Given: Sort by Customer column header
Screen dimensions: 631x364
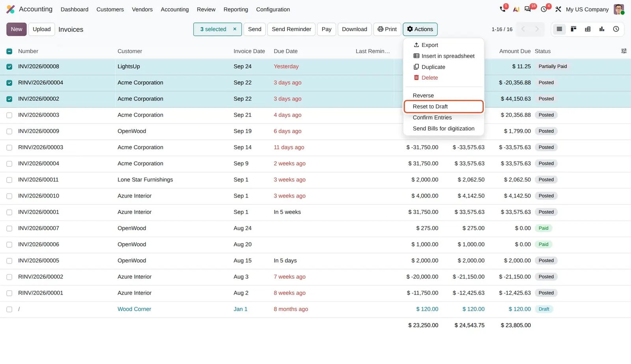Looking at the screenshot, I should pyautogui.click(x=130, y=51).
